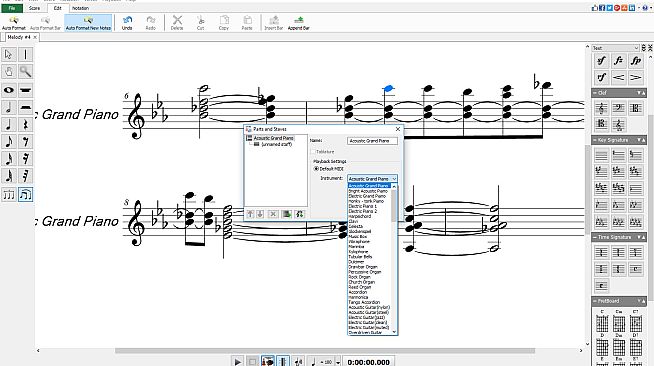Tick the Tablature checkbox
Image resolution: width=654 pixels, height=366 pixels.
click(313, 152)
